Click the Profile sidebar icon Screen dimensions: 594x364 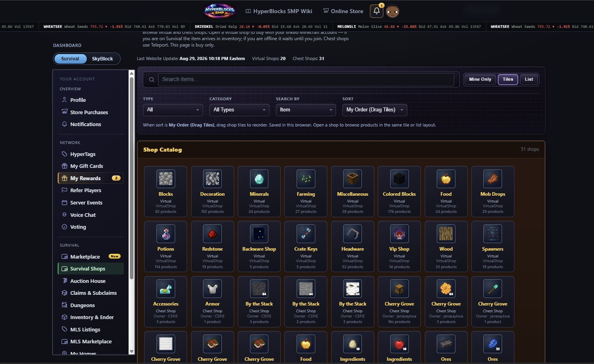64,100
